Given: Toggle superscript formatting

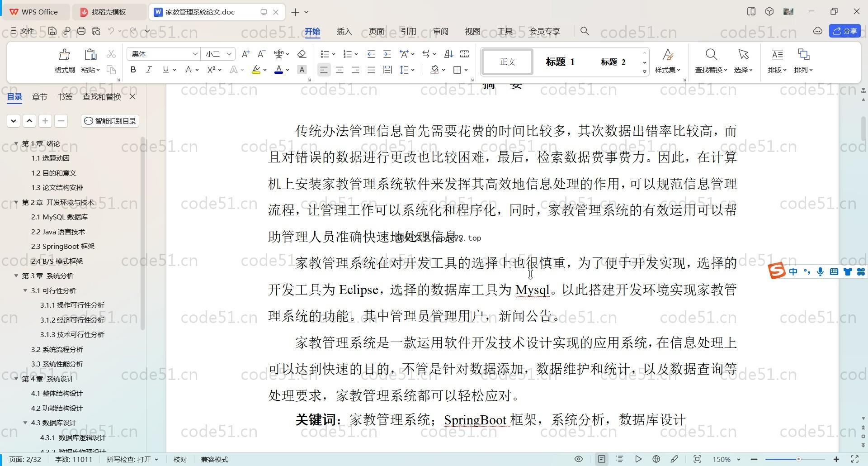Looking at the screenshot, I should [211, 70].
